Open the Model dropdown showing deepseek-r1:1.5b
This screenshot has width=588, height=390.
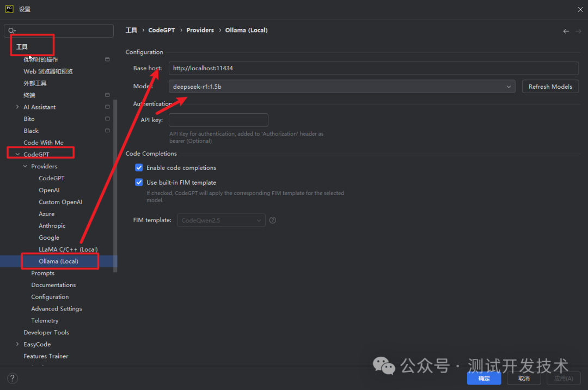point(342,87)
